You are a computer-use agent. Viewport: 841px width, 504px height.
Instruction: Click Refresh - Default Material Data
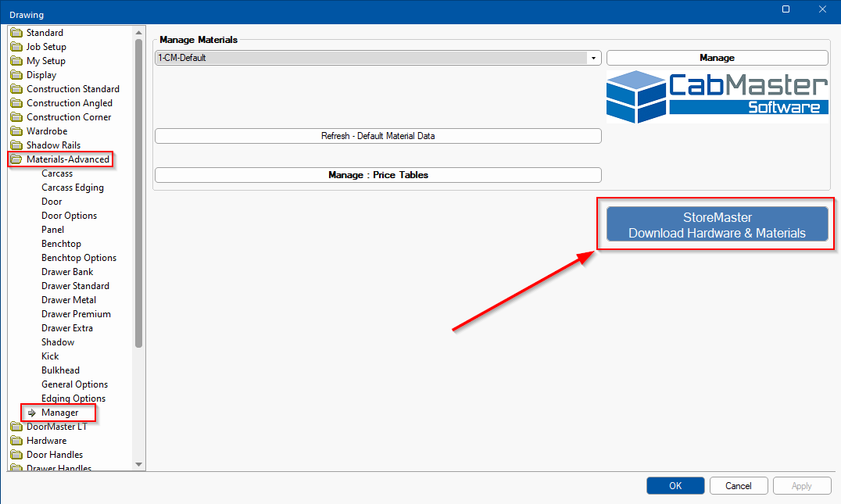coord(378,136)
